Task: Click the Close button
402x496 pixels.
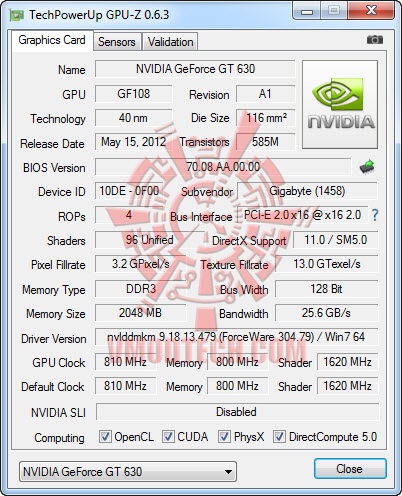Action: [350, 469]
